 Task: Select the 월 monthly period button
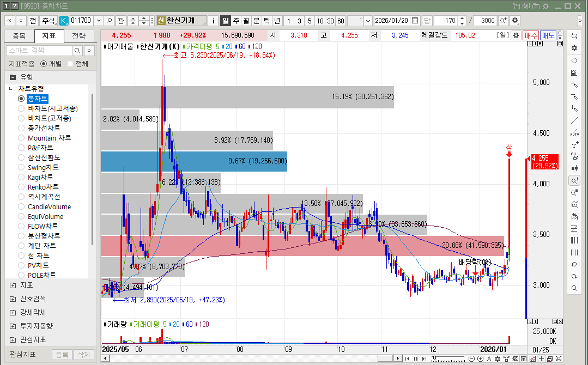click(x=246, y=21)
